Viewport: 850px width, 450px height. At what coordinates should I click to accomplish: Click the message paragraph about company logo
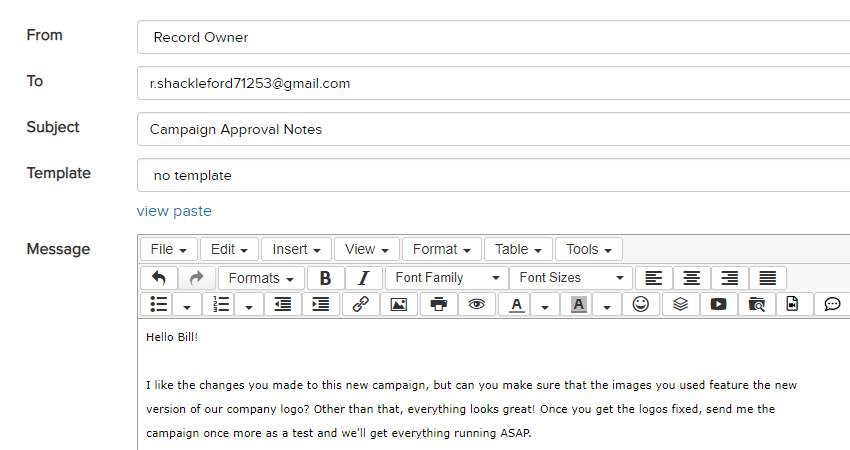(x=471, y=409)
